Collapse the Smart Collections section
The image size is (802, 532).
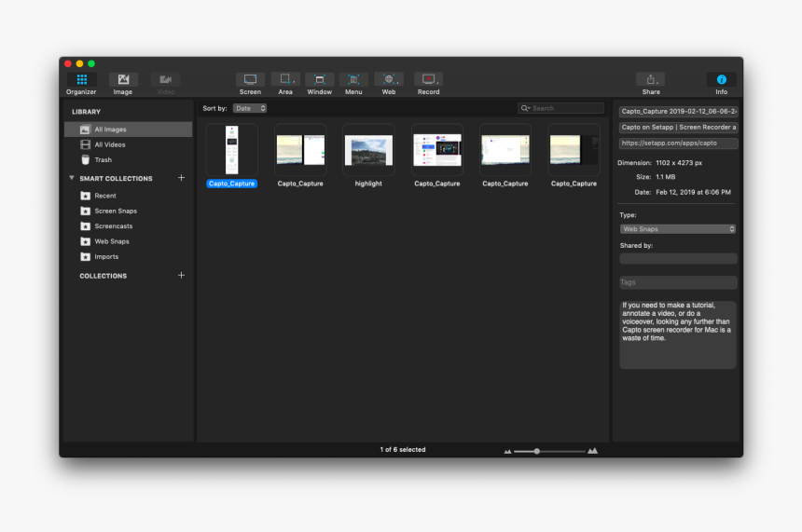(72, 178)
